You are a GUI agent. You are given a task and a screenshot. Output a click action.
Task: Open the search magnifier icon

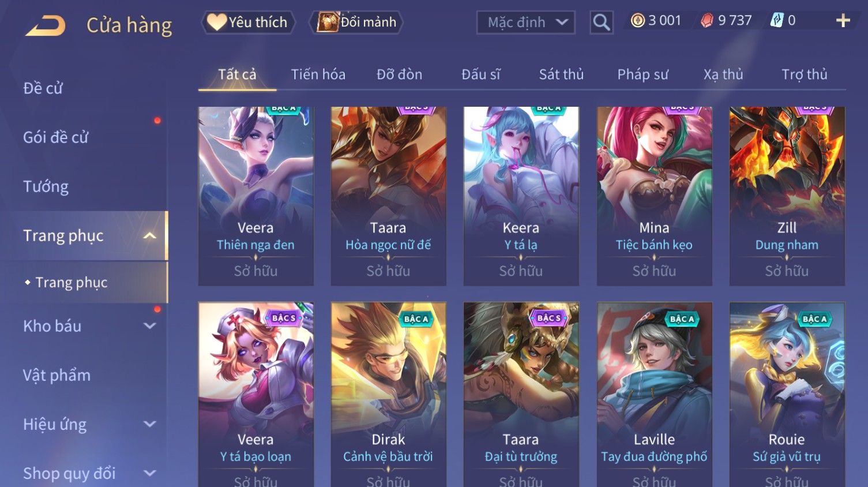(x=601, y=23)
